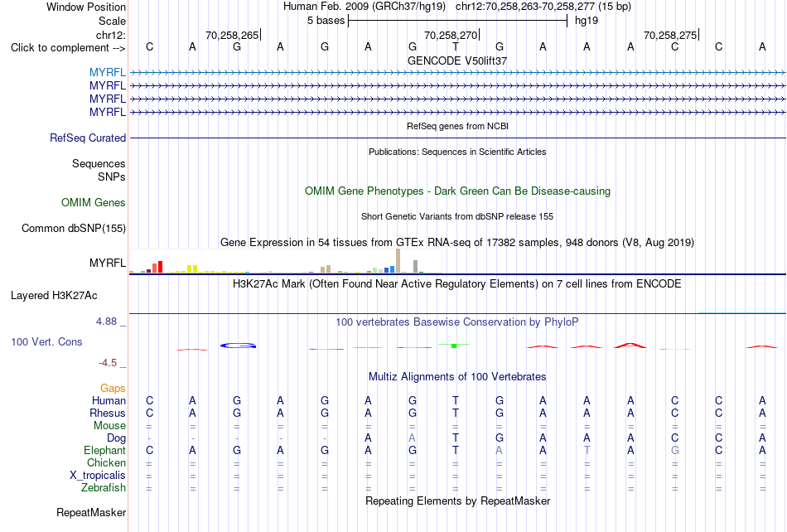Screen dimensions: 787x532
Task: Click the hg19 label beside the scale bar
Action: [587, 21]
